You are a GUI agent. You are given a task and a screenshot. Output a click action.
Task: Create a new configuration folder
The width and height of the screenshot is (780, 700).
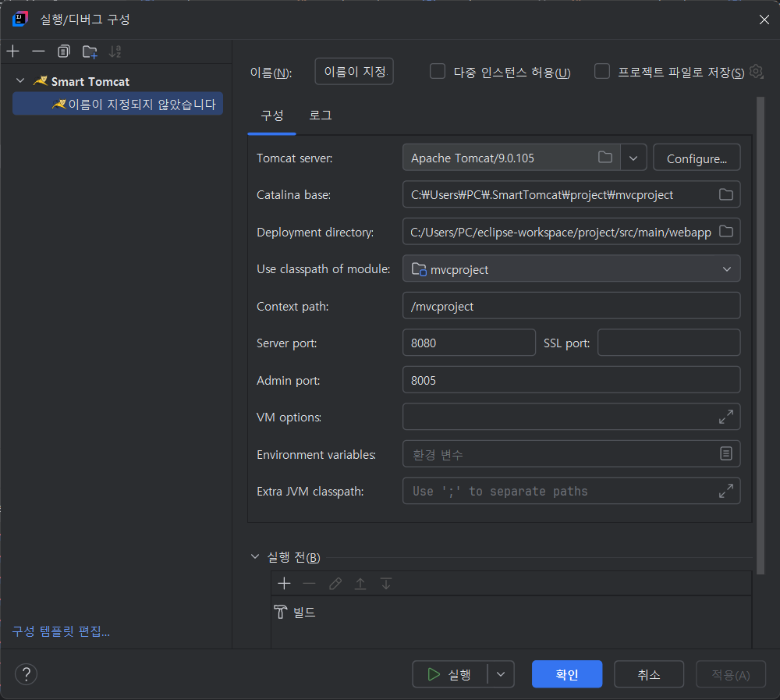point(90,52)
